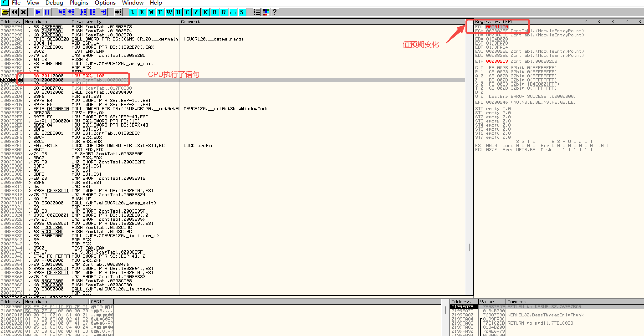Run the program with the play icon
Image resolution: width=644 pixels, height=336 pixels.
tap(38, 12)
